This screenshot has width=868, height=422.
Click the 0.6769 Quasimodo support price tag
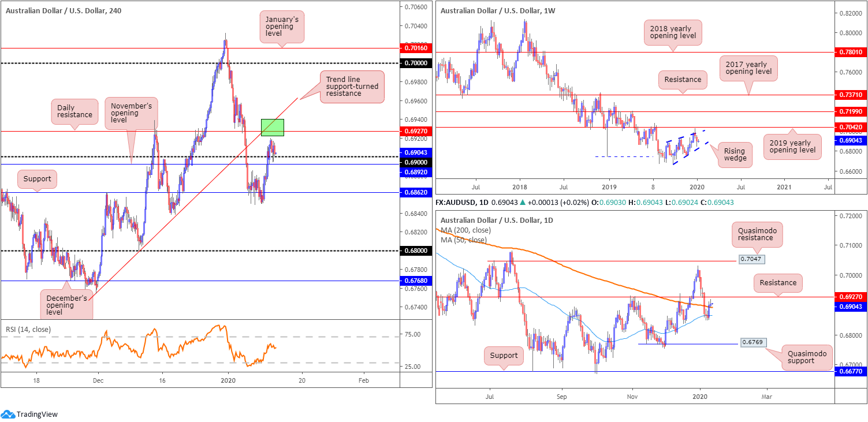tap(752, 343)
